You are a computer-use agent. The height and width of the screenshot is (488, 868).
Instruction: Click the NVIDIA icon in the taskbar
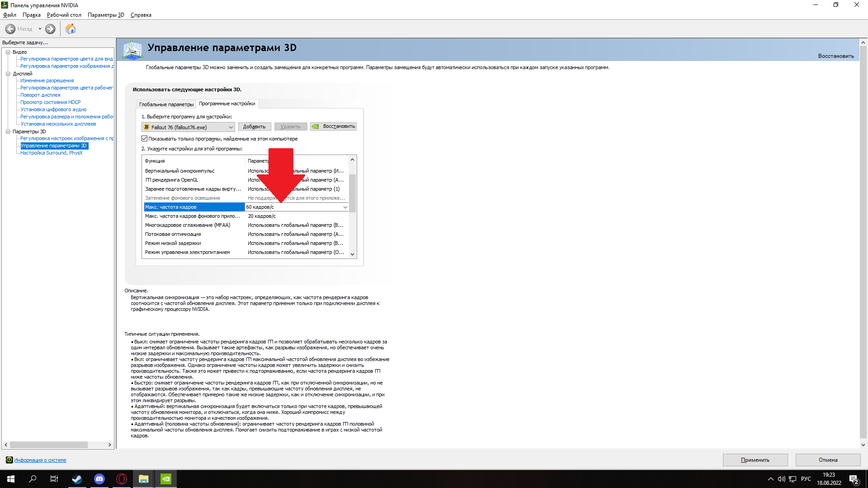point(166,479)
